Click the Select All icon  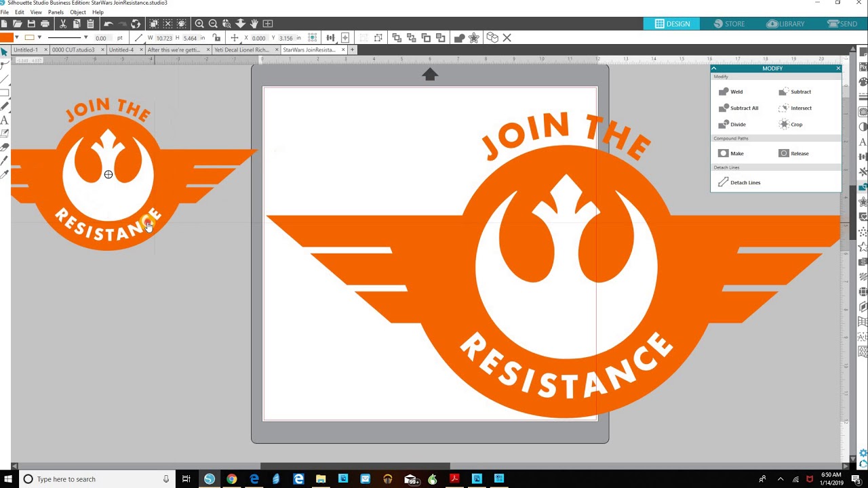(154, 24)
